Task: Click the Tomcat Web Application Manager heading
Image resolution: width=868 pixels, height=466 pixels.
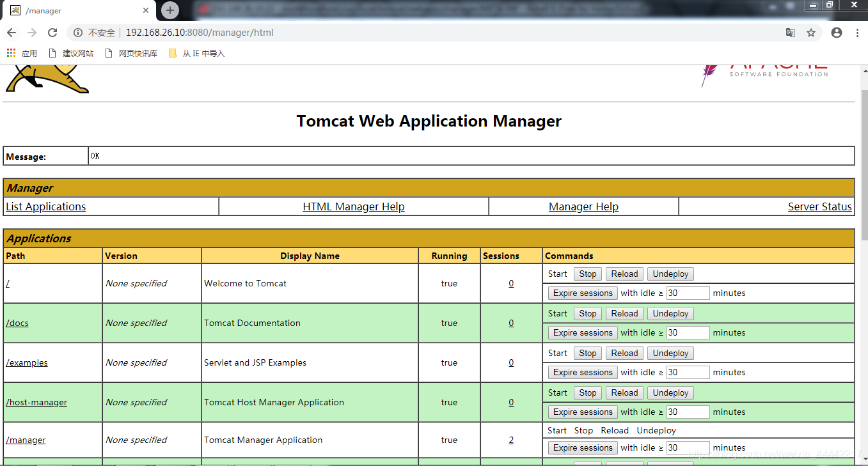Action: pyautogui.click(x=429, y=121)
